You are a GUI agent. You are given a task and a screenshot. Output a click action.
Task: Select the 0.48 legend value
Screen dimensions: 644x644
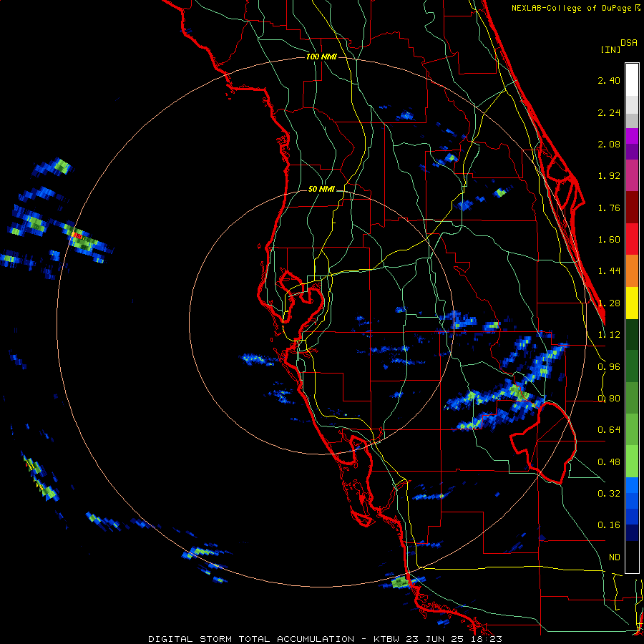point(609,462)
